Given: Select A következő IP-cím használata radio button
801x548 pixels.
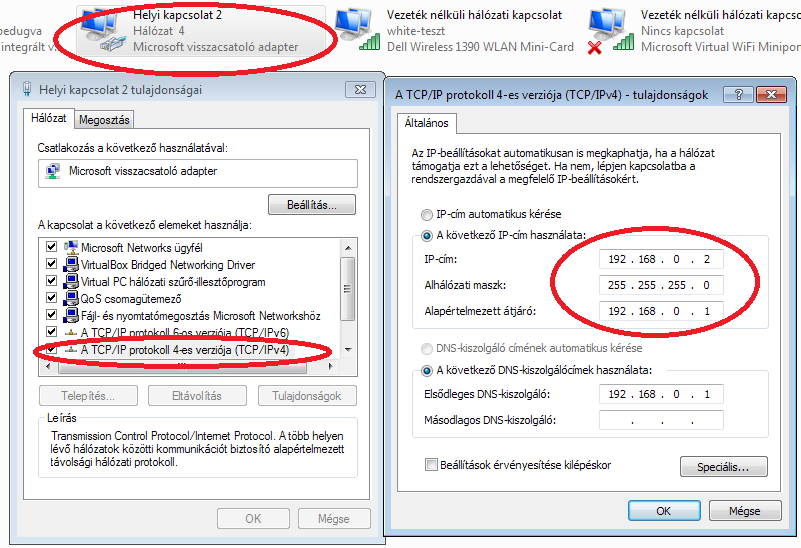Looking at the screenshot, I should (x=426, y=236).
